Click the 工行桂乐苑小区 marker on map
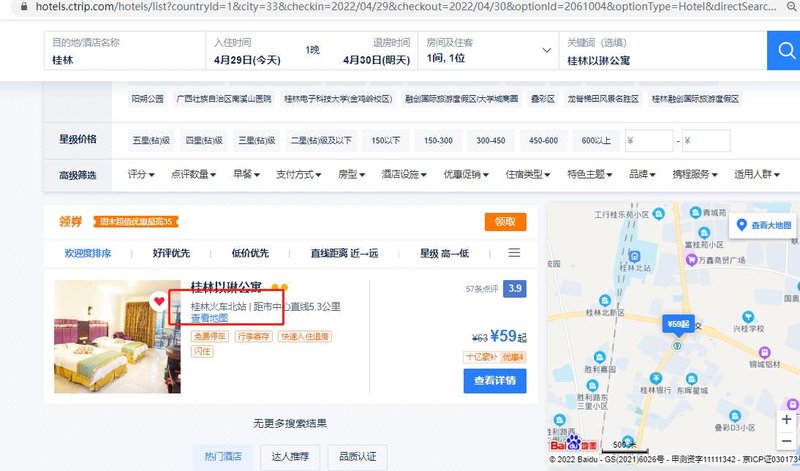This screenshot has height=471, width=800. (x=659, y=213)
